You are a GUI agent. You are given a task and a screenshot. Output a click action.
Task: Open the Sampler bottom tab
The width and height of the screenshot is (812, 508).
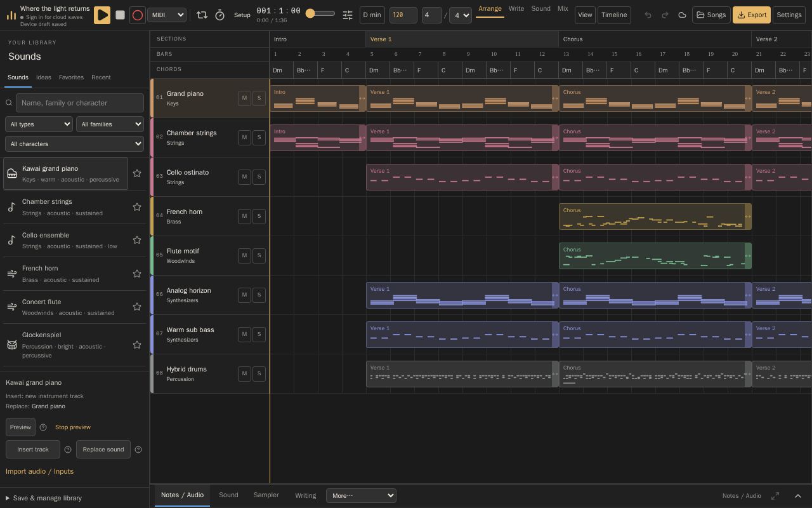click(x=266, y=495)
